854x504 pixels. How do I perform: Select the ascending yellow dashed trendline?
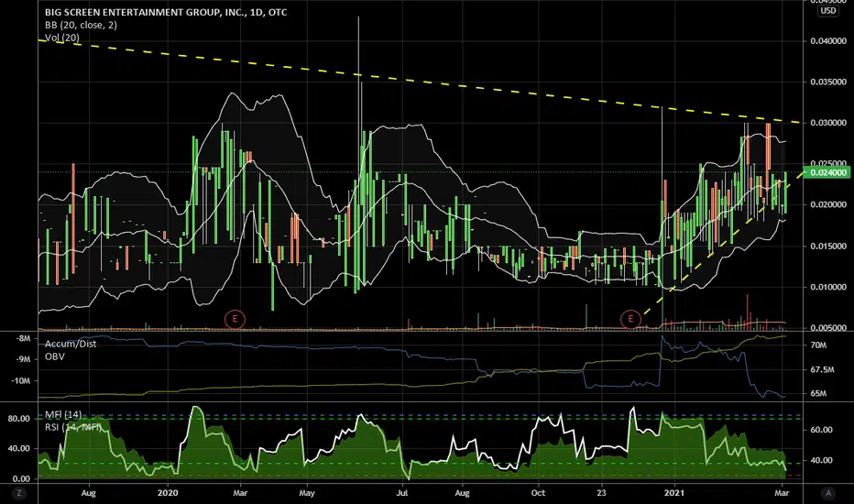point(722,245)
